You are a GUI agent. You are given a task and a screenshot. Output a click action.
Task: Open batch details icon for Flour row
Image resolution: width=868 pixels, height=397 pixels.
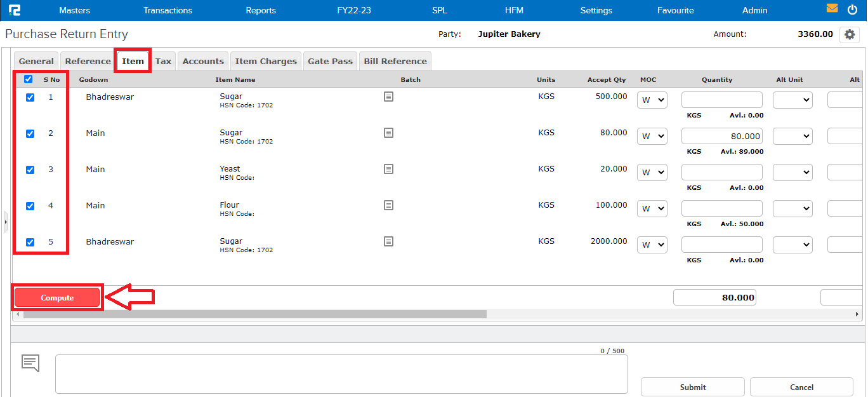[x=388, y=205]
